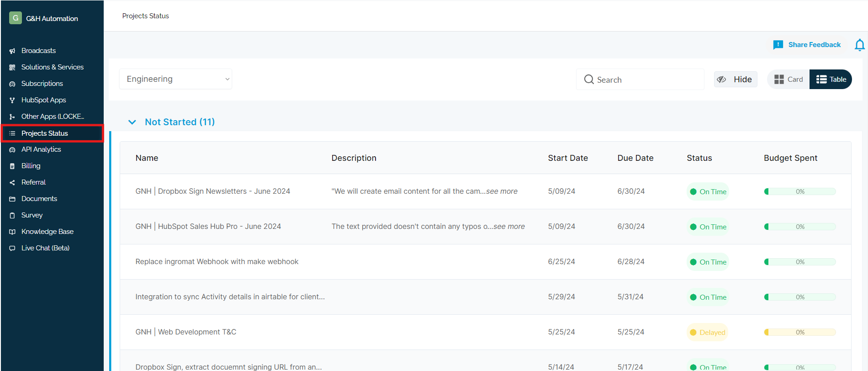Expand description via first 'see more'
Viewport: 868px width, 371px height.
[x=502, y=191]
